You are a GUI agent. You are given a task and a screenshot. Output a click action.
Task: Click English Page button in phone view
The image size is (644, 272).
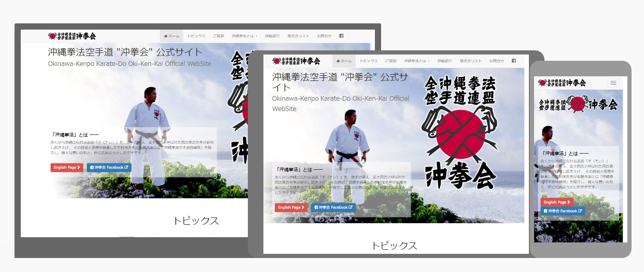[557, 202]
